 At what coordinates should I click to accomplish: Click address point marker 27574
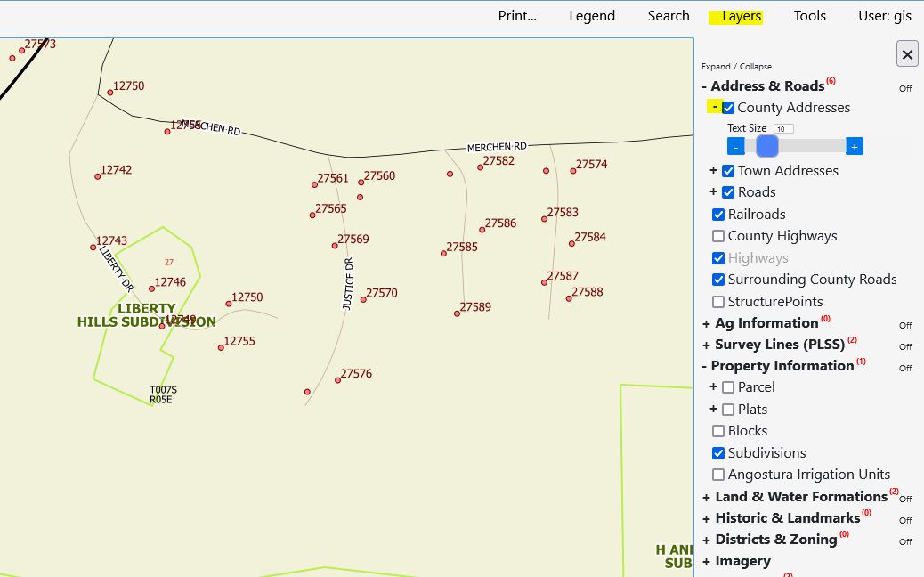tap(572, 170)
